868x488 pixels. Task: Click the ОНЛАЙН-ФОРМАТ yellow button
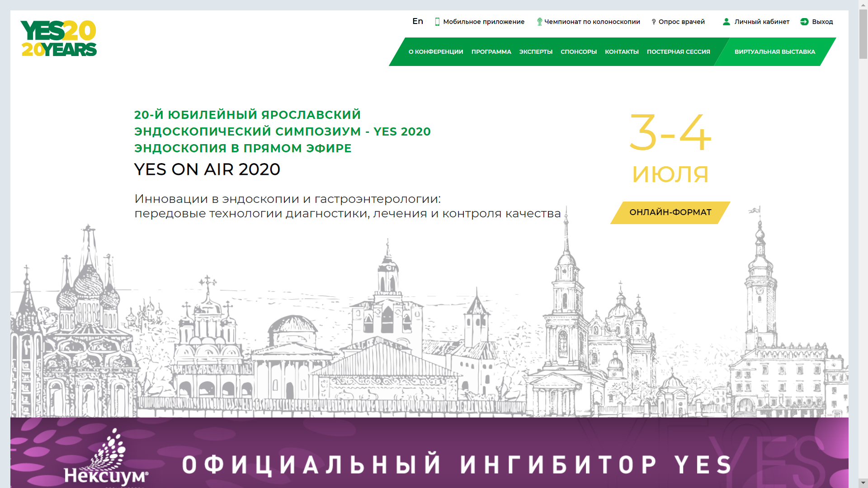tap(670, 212)
